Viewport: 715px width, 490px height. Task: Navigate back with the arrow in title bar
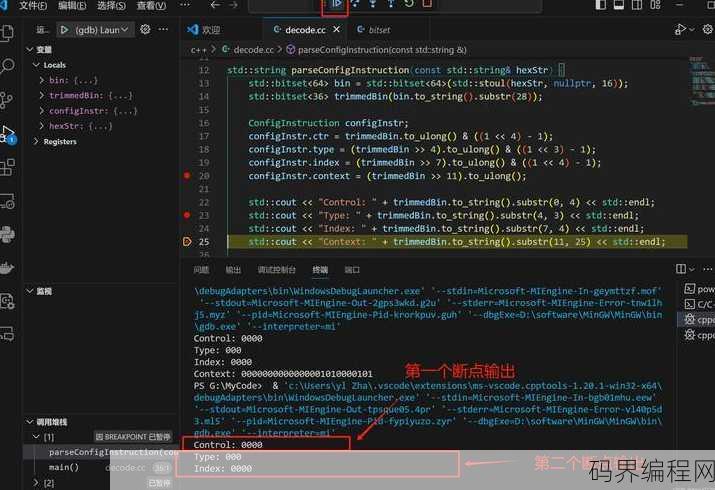[215, 5]
